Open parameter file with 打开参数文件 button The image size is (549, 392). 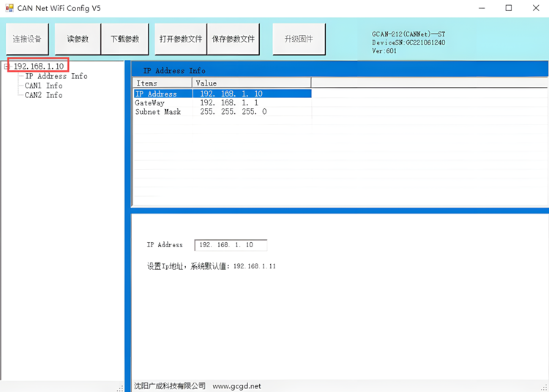tap(181, 39)
